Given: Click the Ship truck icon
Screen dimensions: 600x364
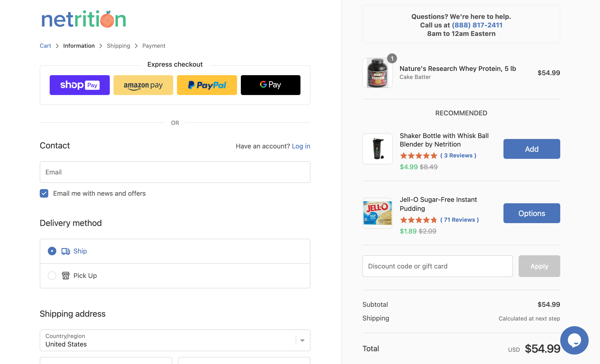Looking at the screenshot, I should pos(66,251).
